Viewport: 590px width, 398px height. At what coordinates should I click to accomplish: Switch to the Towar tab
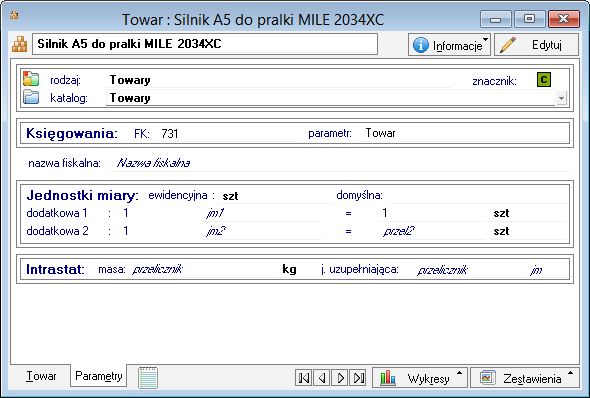[41, 376]
